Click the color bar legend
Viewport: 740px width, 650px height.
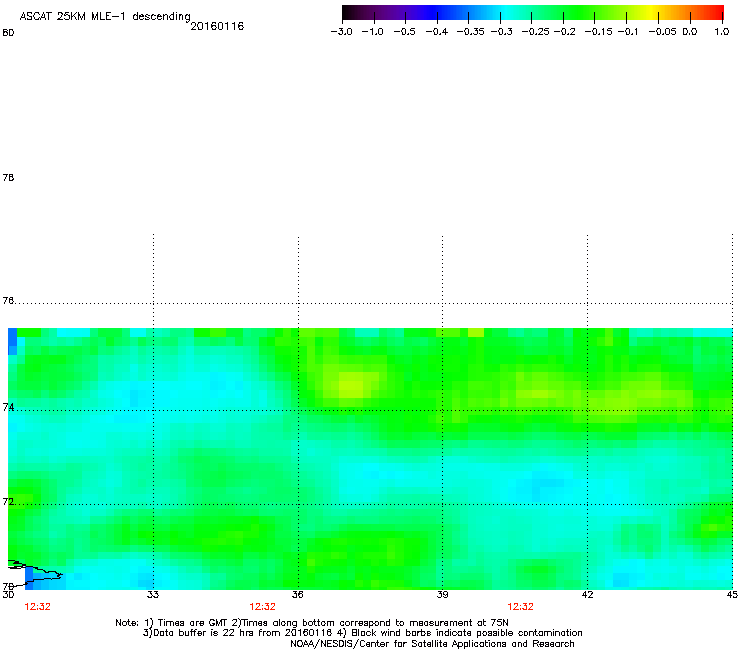[533, 13]
